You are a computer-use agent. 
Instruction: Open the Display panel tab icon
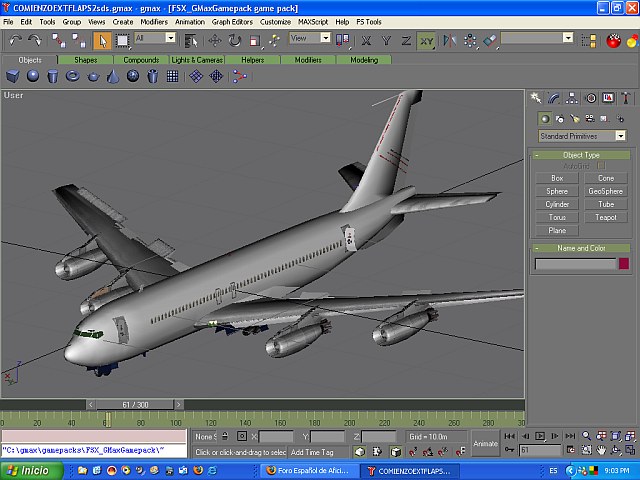[608, 98]
